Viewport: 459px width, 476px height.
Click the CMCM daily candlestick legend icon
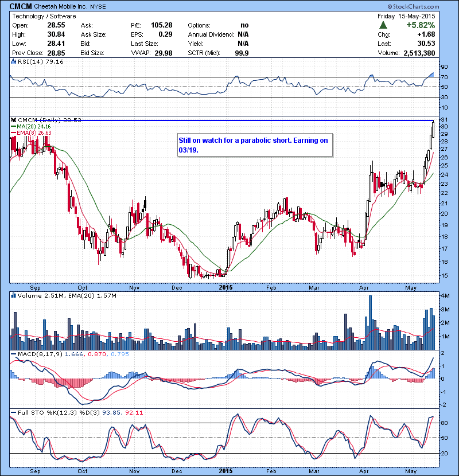[14, 120]
